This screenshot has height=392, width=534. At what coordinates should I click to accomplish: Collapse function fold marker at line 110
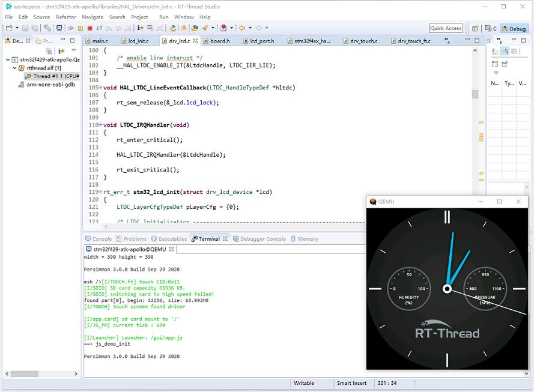[x=100, y=125]
